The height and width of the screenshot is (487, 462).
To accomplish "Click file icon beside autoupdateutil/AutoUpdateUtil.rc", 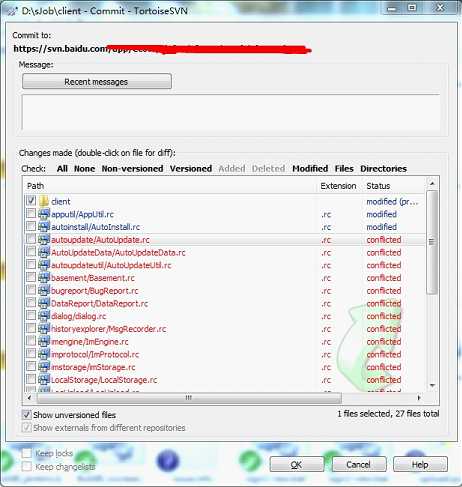I will [44, 265].
